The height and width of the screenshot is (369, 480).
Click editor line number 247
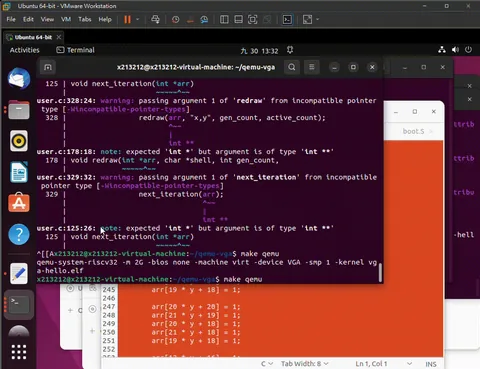(109, 307)
